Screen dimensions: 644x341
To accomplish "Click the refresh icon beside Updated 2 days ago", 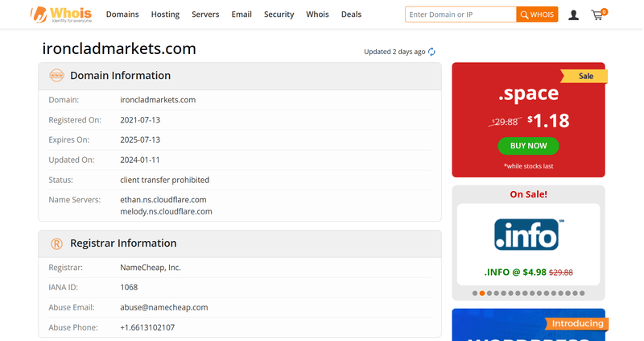I will (x=431, y=52).
